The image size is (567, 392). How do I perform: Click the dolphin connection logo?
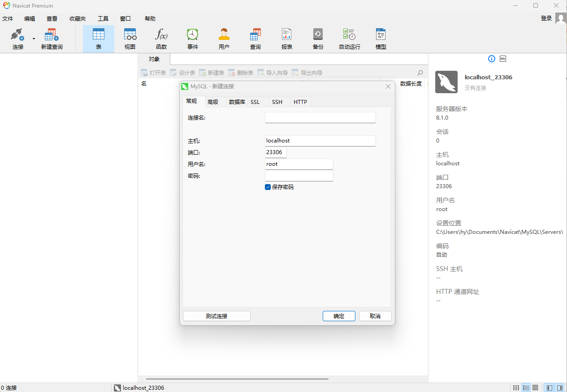click(446, 82)
